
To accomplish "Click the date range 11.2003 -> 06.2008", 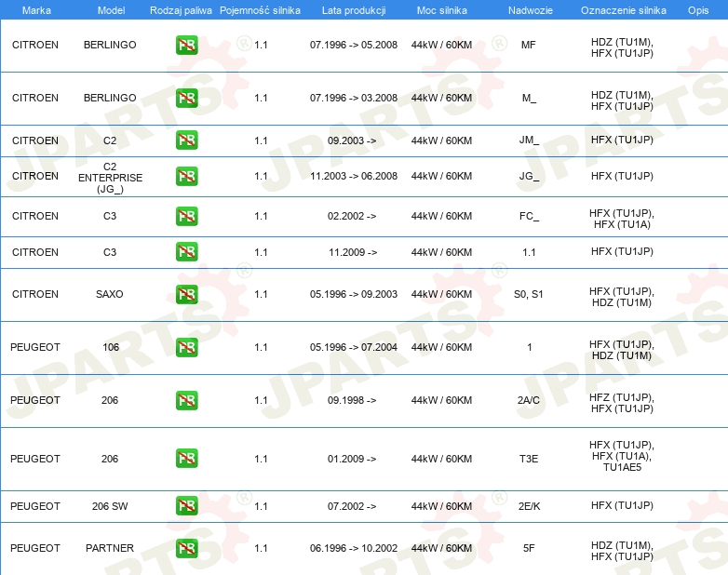I will click(x=354, y=177).
